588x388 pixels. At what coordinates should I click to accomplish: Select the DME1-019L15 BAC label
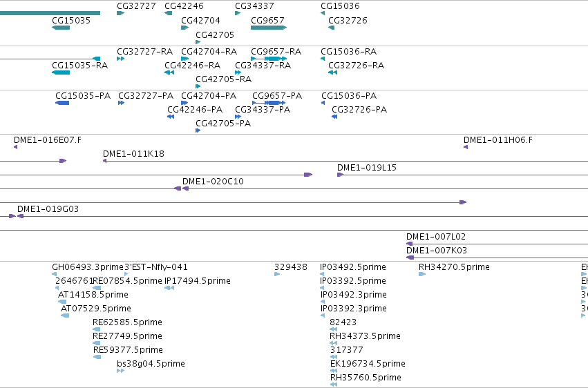(367, 168)
